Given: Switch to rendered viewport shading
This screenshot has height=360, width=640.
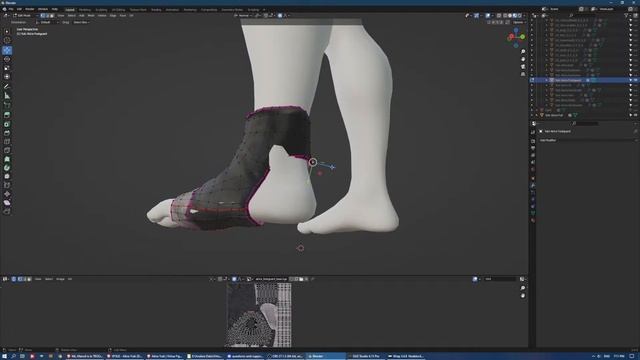Looking at the screenshot, I should click(x=519, y=16).
